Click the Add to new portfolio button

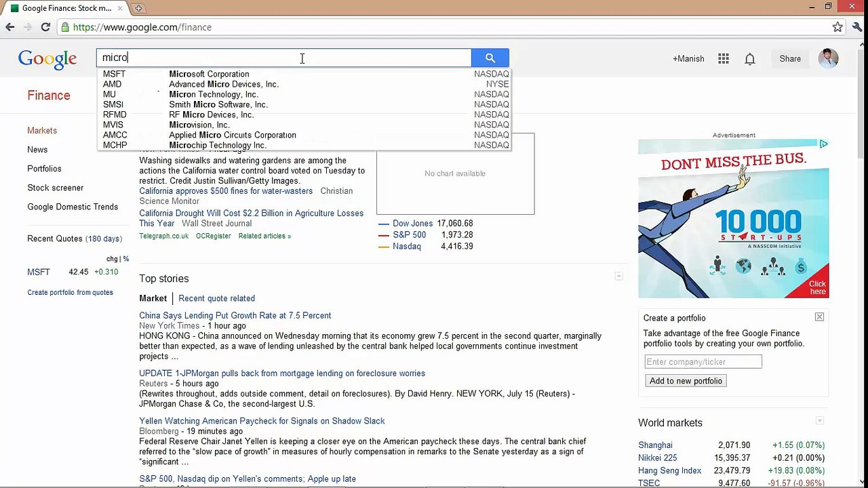686,381
